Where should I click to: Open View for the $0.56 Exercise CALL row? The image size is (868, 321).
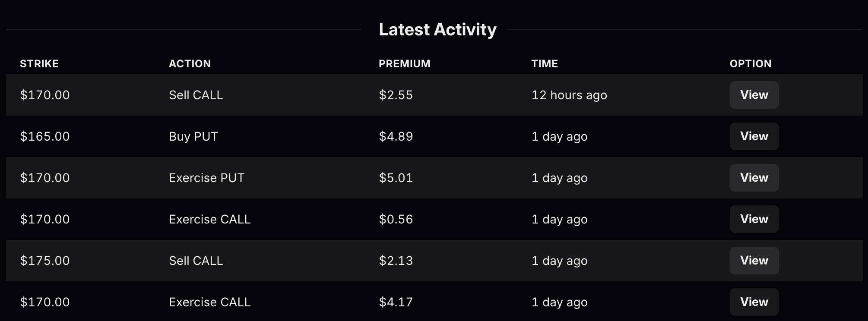[754, 219]
